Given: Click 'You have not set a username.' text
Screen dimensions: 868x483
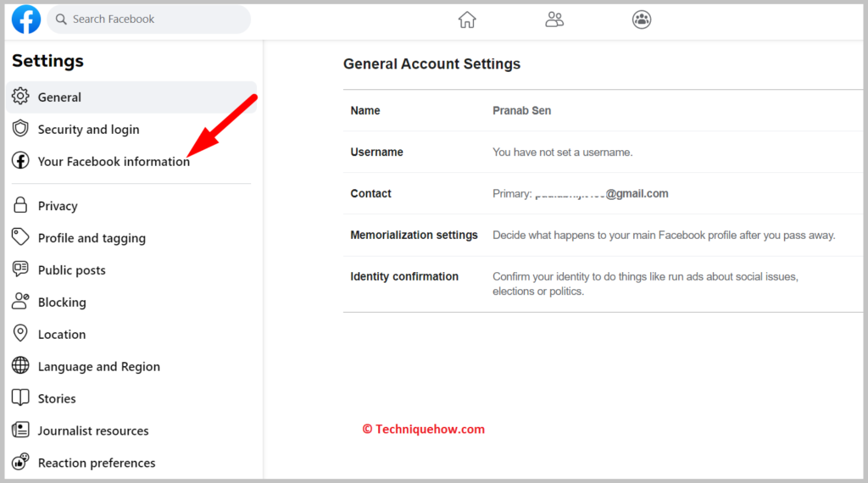Looking at the screenshot, I should (563, 153).
